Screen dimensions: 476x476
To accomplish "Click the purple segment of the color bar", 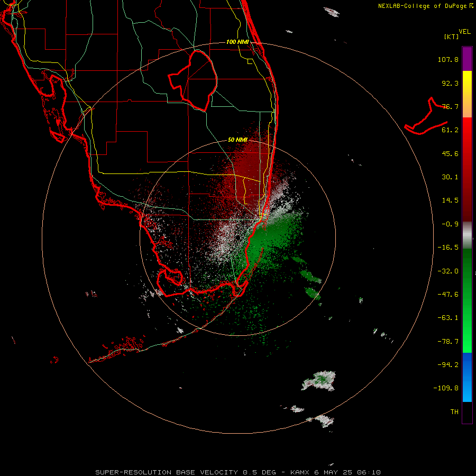I will (467, 59).
